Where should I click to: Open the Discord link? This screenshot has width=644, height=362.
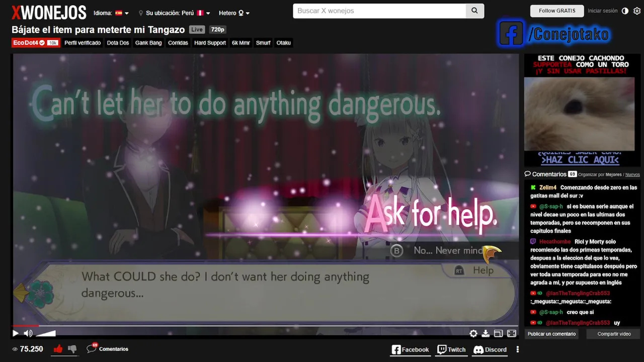(x=490, y=349)
